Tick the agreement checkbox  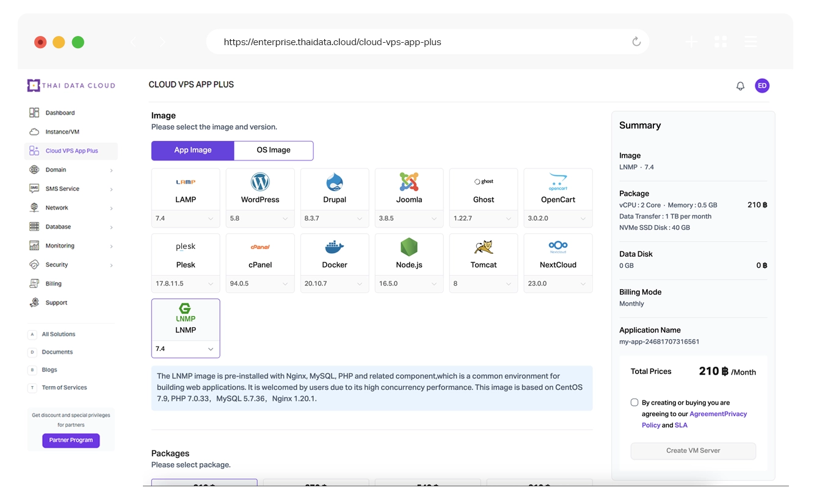634,403
